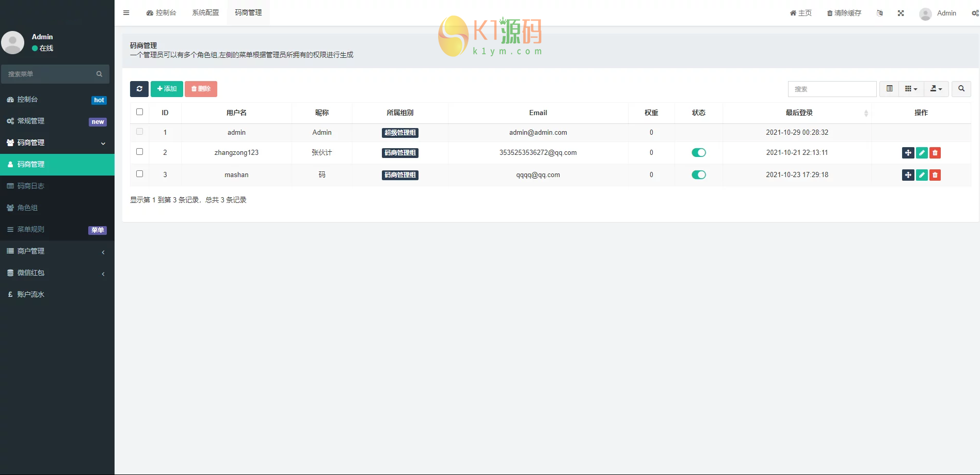Click the search magnifier icon near the search box
The width and height of the screenshot is (980, 475).
pyautogui.click(x=961, y=89)
